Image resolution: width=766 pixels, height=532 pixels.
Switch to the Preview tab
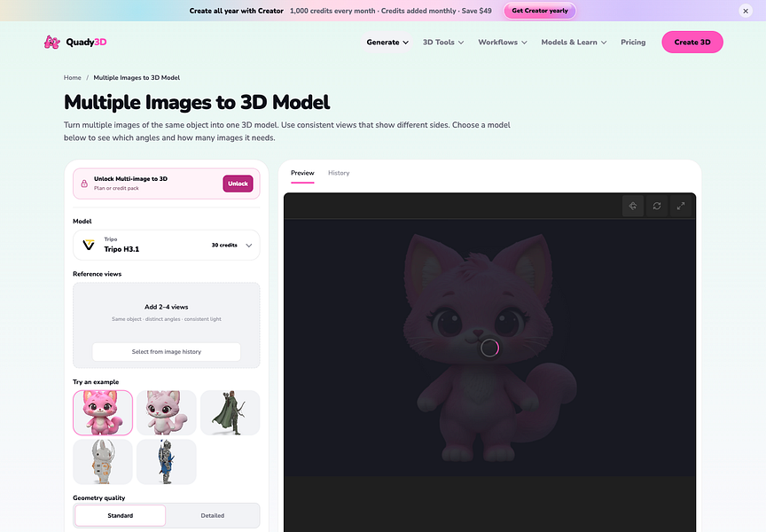pyautogui.click(x=302, y=173)
